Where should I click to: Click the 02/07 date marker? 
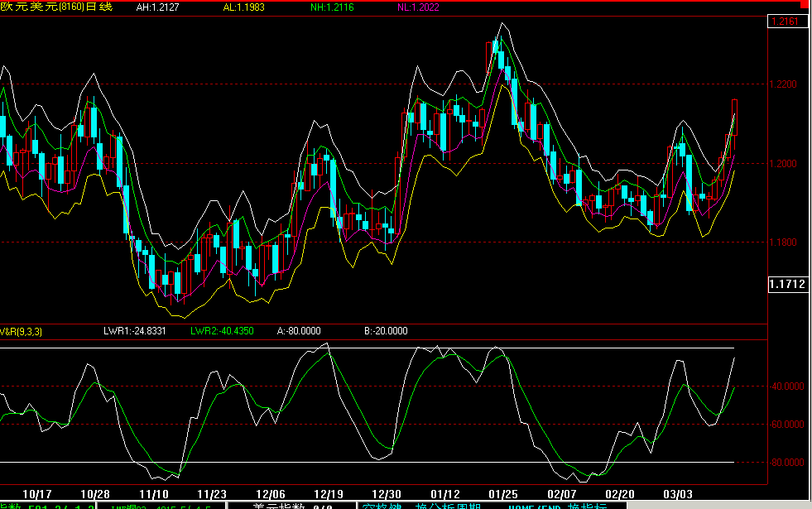tap(561, 494)
